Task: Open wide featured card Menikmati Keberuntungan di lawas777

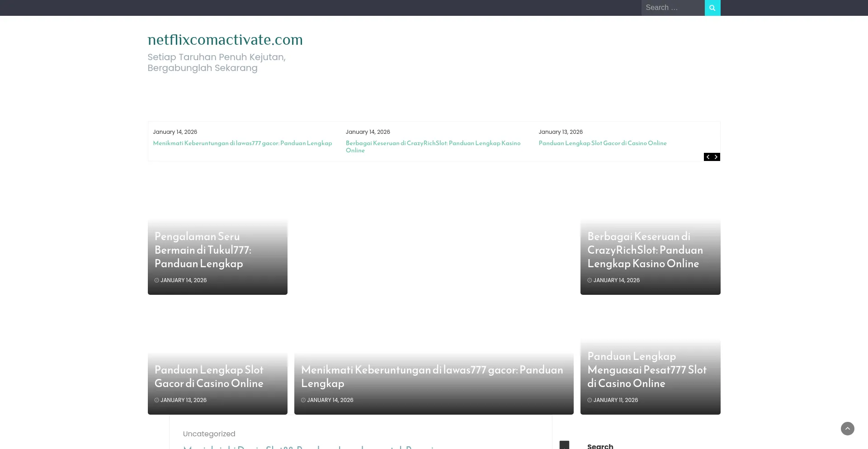Action: point(432,377)
